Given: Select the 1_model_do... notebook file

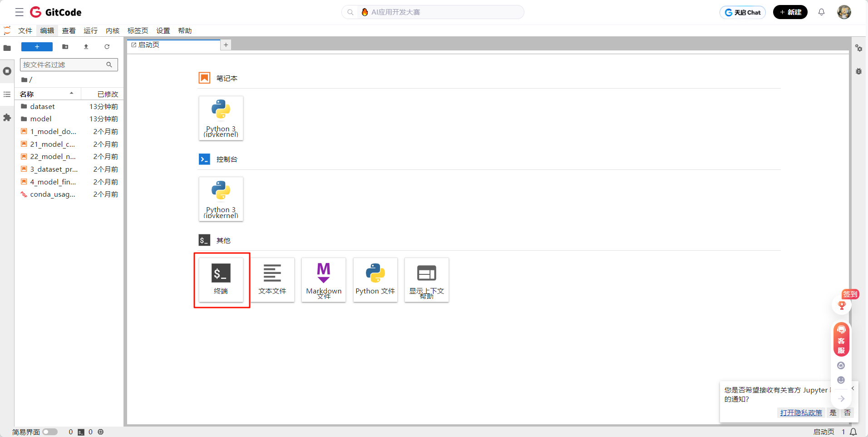Looking at the screenshot, I should coord(69,131).
